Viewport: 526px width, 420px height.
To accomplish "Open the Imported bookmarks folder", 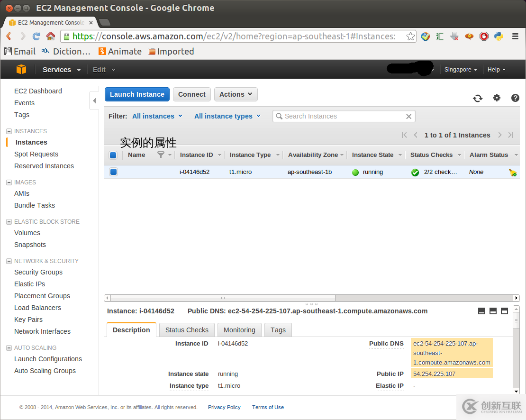I will [x=171, y=51].
